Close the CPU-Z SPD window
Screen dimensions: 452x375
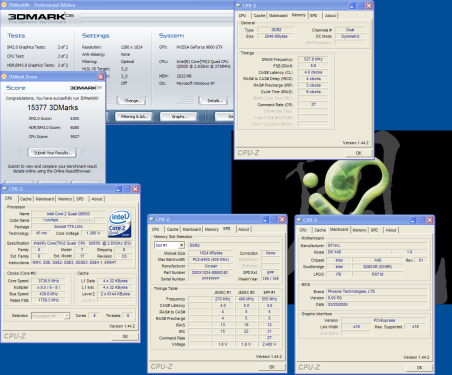(x=282, y=219)
